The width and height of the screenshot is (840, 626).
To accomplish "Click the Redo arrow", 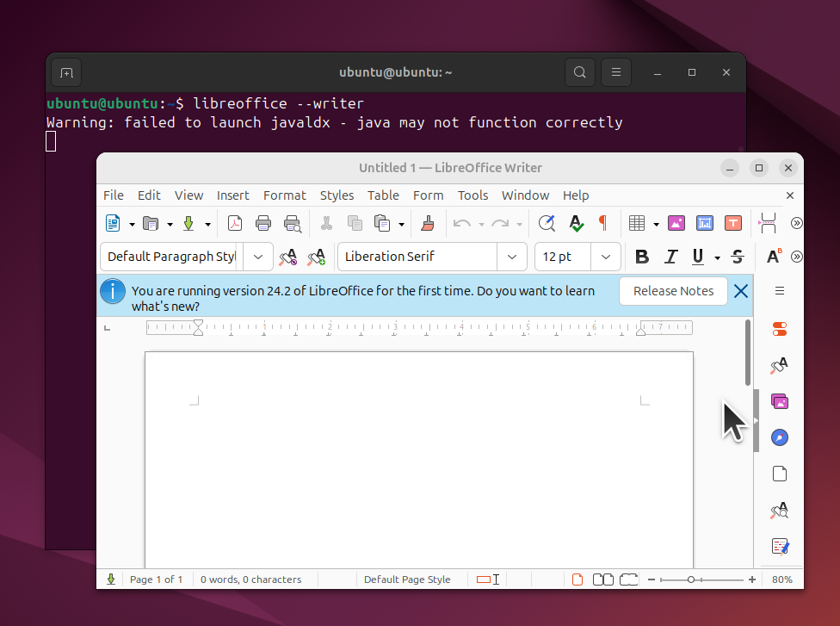I will (x=500, y=224).
